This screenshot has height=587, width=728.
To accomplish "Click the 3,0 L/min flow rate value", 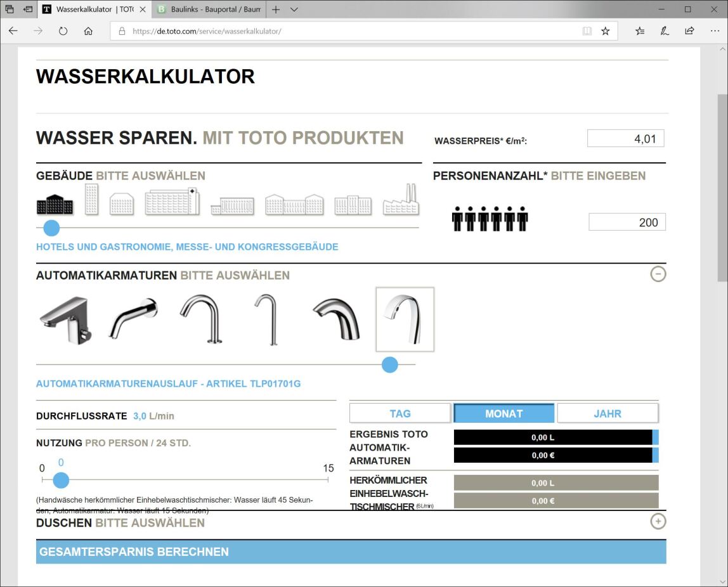I will (x=153, y=416).
